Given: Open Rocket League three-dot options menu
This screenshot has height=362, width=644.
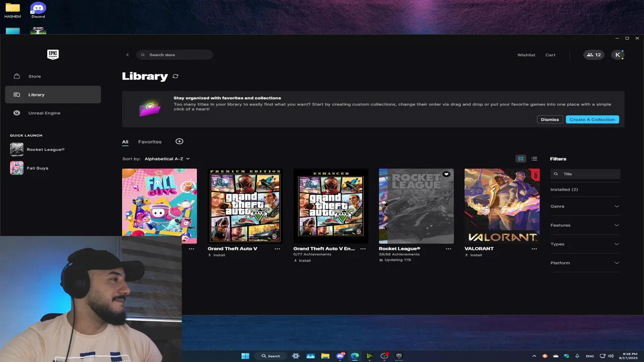Looking at the screenshot, I should tap(448, 249).
